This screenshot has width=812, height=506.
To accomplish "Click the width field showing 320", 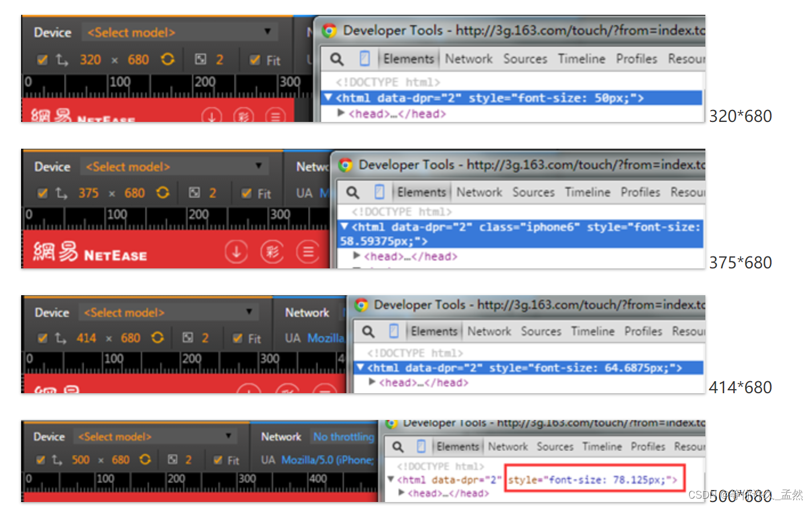I will click(90, 59).
